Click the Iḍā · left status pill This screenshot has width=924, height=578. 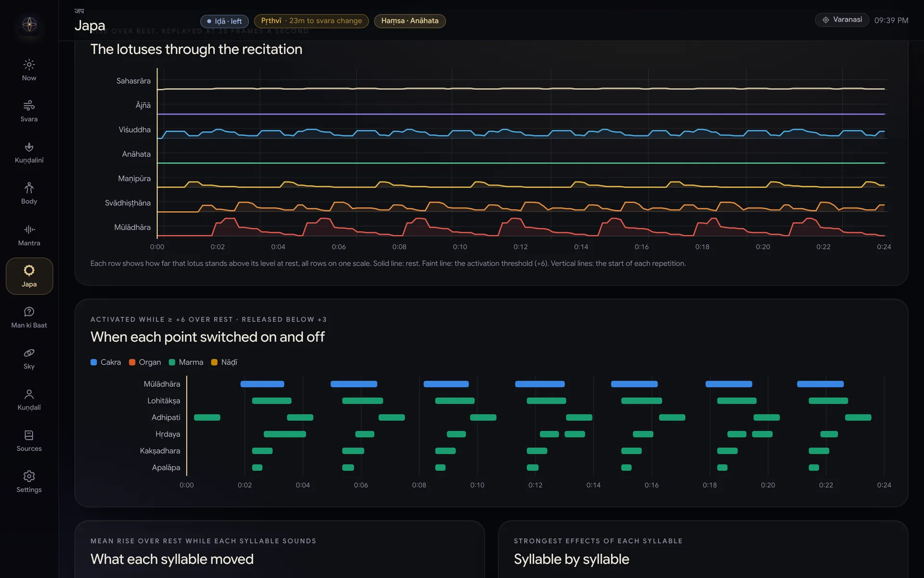click(224, 21)
